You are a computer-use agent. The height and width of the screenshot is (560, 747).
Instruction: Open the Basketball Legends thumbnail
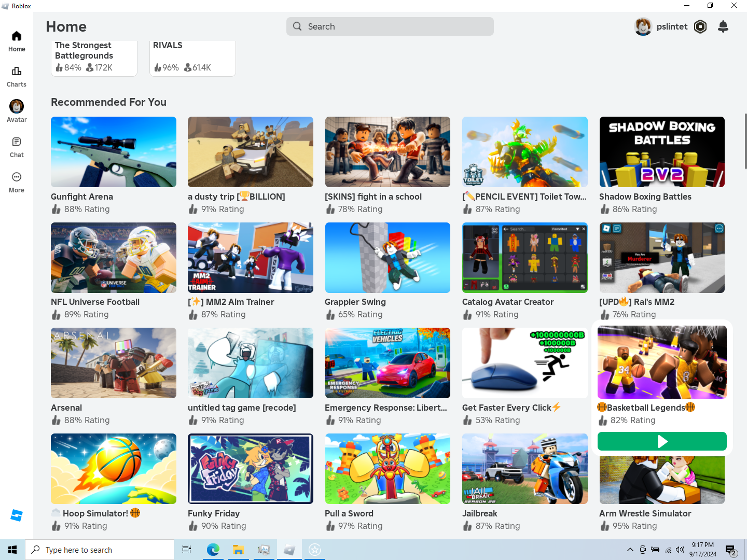[662, 362]
